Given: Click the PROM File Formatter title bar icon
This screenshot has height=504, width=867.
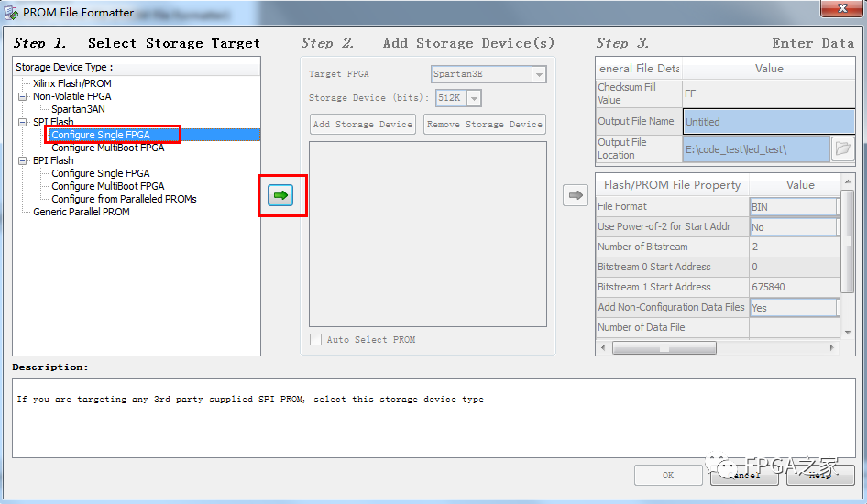Looking at the screenshot, I should click(10, 12).
